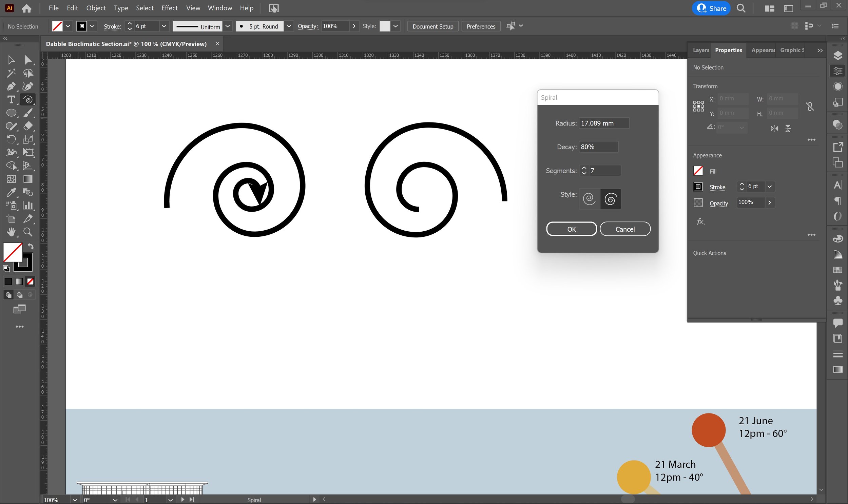Select the Type tool

[11, 99]
